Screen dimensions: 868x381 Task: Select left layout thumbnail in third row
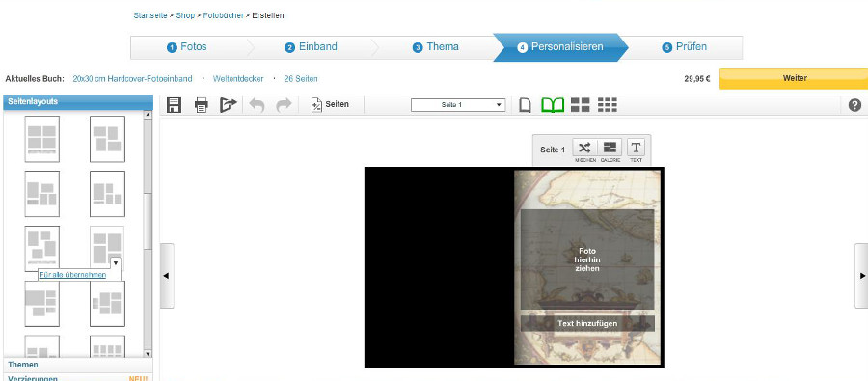point(42,248)
